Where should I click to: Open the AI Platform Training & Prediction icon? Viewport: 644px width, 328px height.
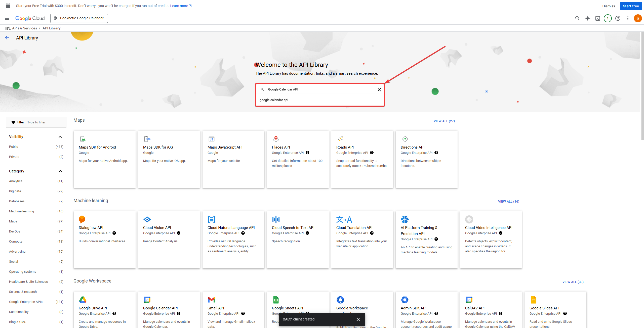[x=405, y=219]
